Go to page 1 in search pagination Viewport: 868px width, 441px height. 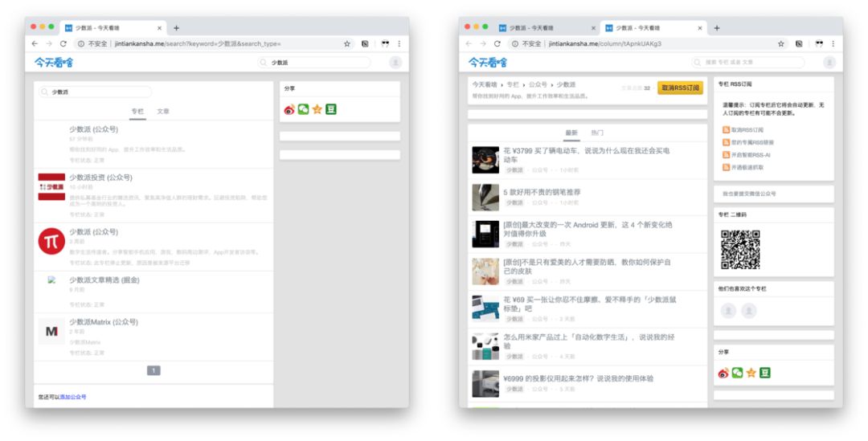point(154,371)
